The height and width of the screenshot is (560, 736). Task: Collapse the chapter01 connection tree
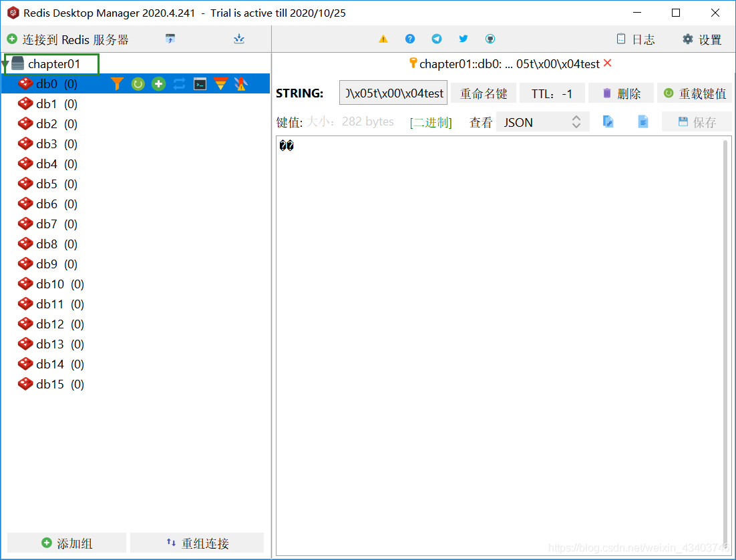pyautogui.click(x=7, y=64)
